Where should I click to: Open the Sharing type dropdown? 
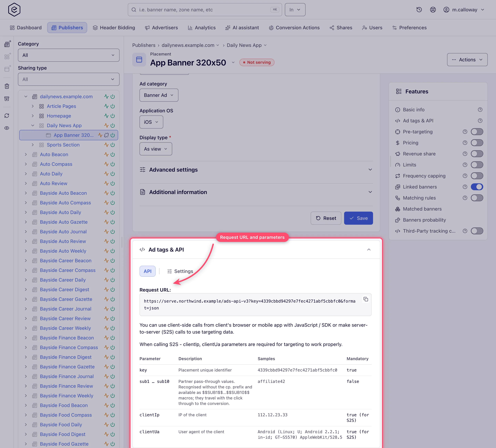69,79
